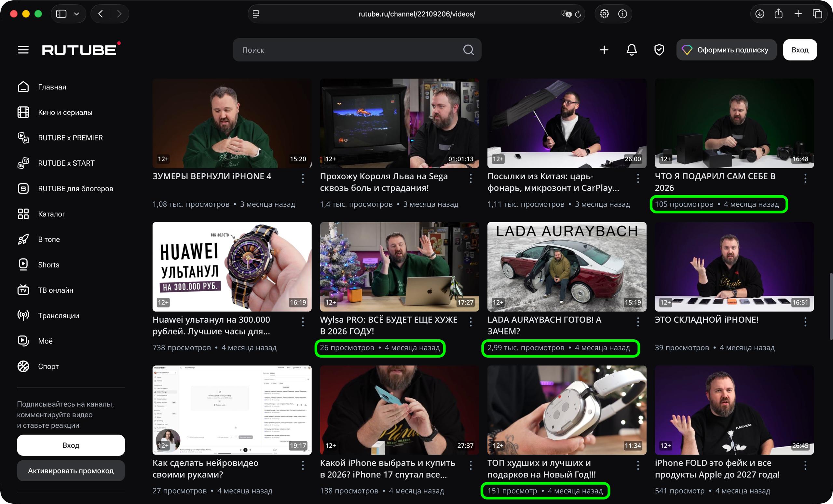Image resolution: width=833 pixels, height=504 pixels.
Task: Open Shorts in the sidebar
Action: [48, 265]
